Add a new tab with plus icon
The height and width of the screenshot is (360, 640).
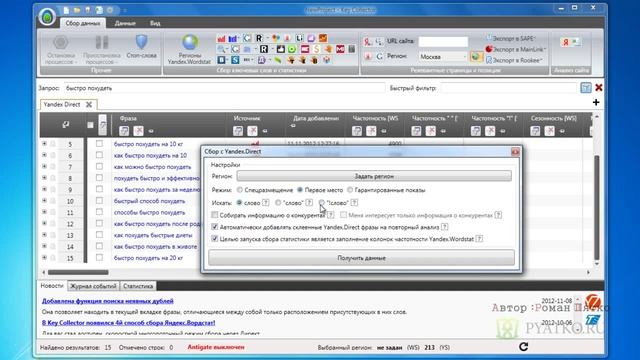(596, 102)
